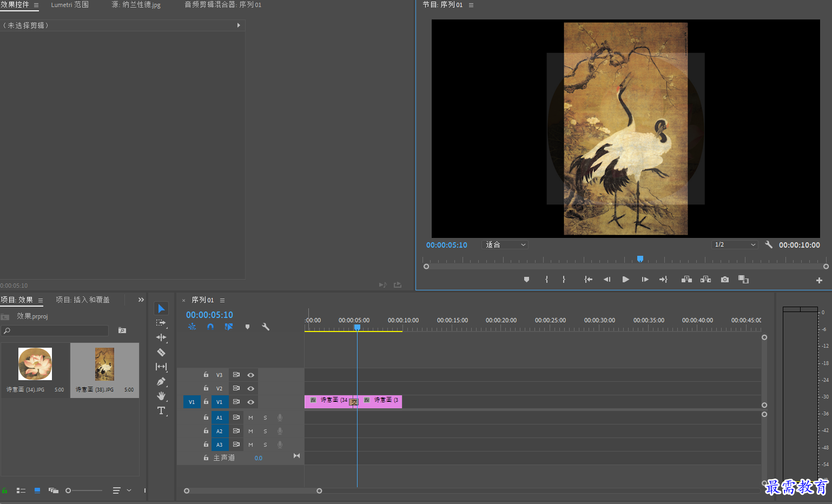Solo audio track A2
Screen dimensions: 832x504
click(265, 431)
